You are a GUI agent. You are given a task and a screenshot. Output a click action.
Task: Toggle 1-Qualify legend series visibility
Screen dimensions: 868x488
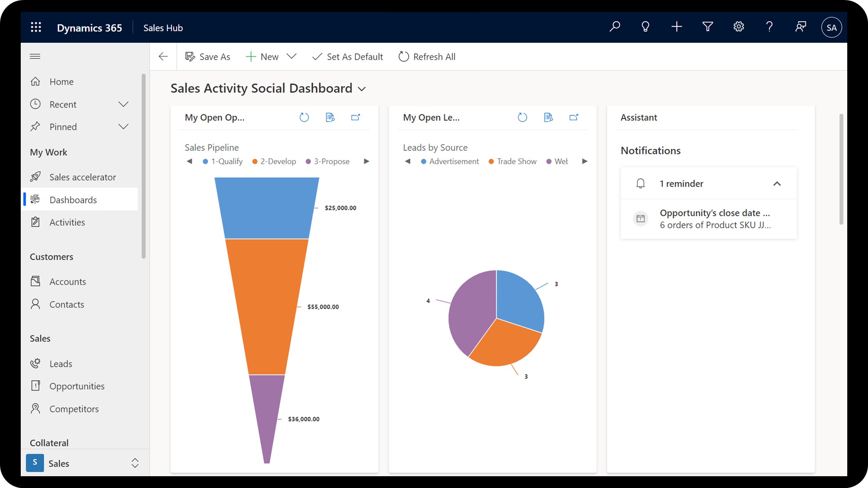tap(223, 161)
